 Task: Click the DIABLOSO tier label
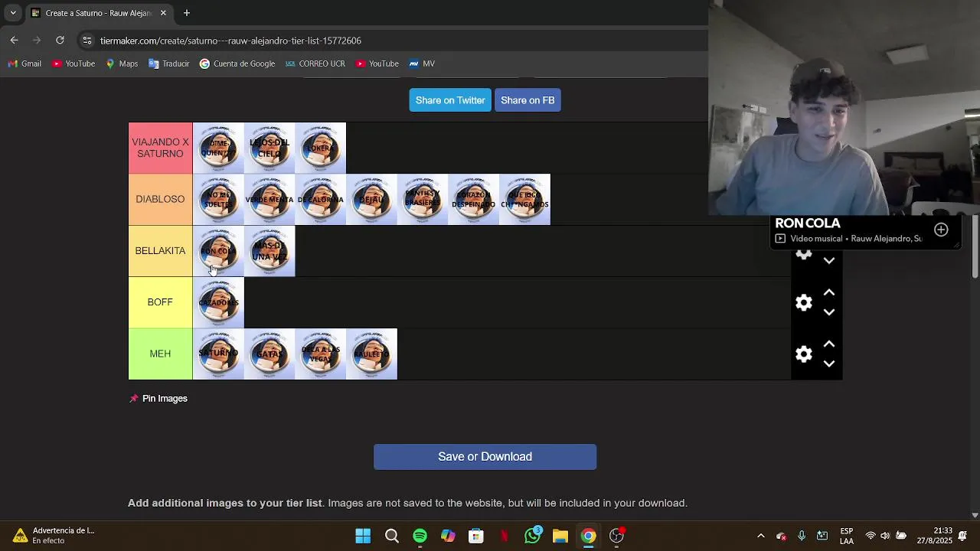click(x=160, y=199)
